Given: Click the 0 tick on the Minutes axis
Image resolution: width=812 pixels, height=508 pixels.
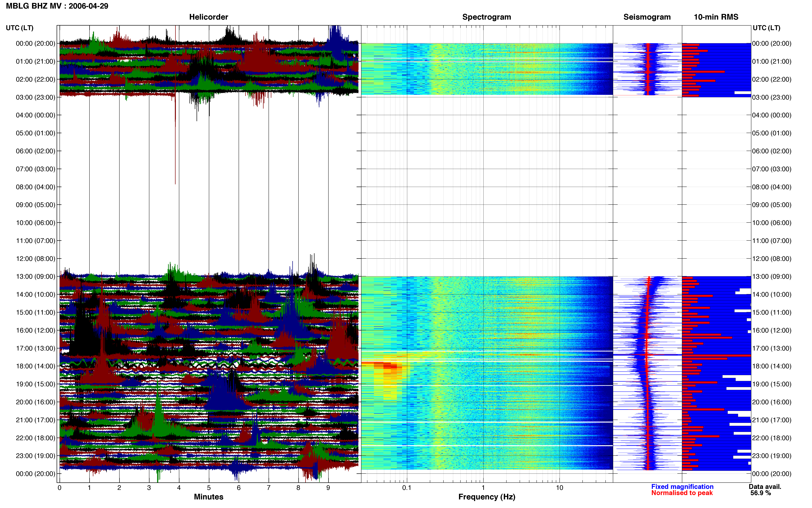Looking at the screenshot, I should coord(59,487).
